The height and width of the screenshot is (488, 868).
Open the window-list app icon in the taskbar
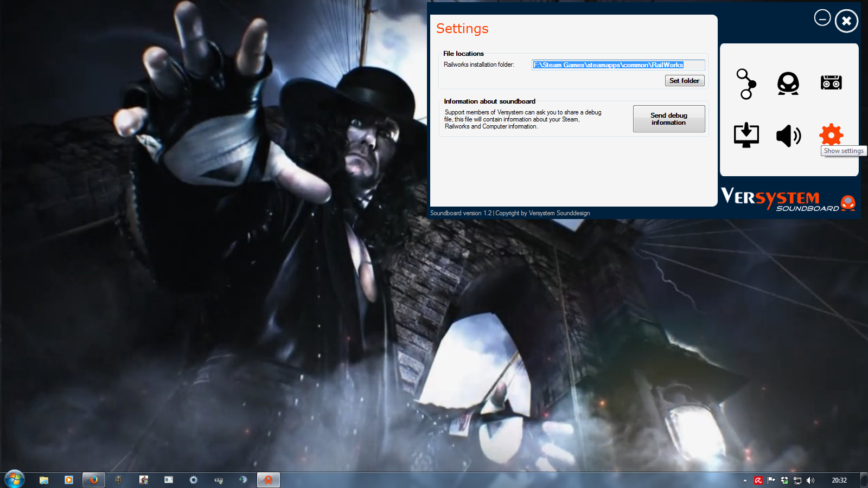[x=169, y=480]
